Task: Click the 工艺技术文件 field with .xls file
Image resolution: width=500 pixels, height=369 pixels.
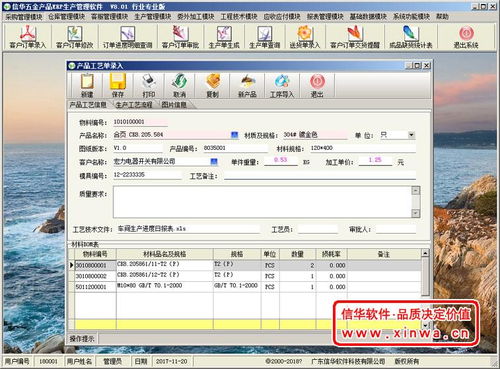Action: 188,229
